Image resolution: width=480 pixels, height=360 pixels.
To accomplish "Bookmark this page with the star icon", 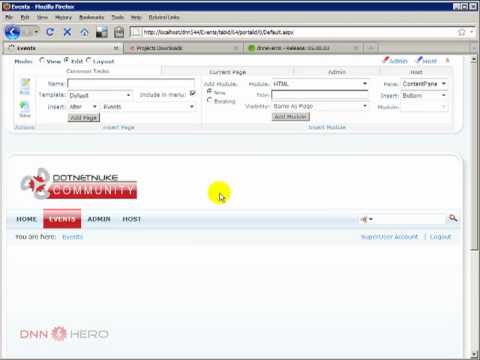I will [x=461, y=32].
